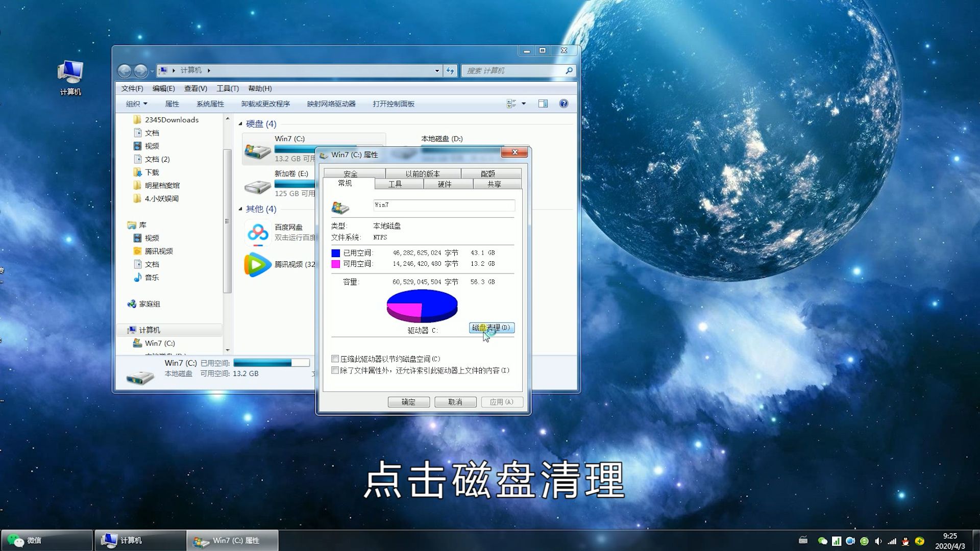The image size is (980, 551).
Task: Collapse the 其他 (4) group
Action: 240,209
